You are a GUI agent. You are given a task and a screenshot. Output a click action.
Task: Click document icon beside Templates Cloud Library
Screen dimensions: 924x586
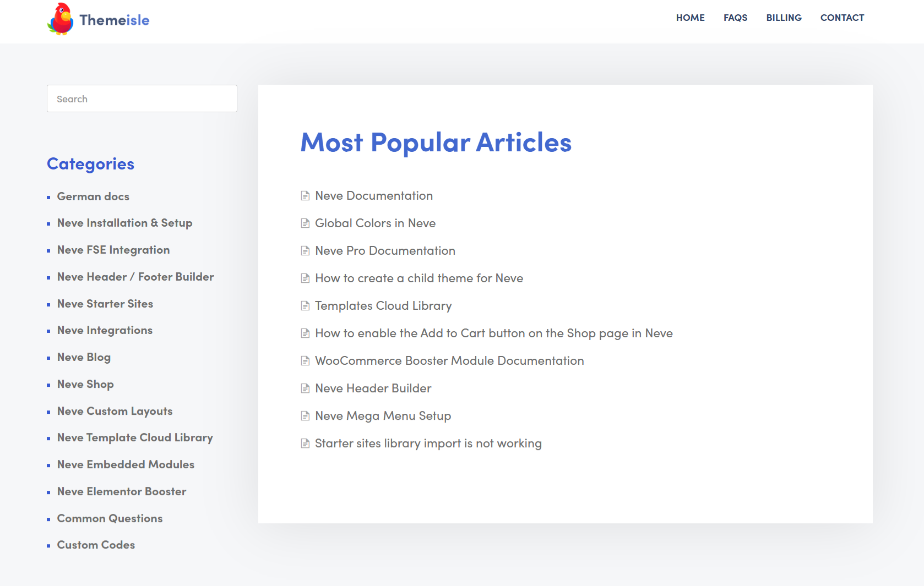pos(305,306)
